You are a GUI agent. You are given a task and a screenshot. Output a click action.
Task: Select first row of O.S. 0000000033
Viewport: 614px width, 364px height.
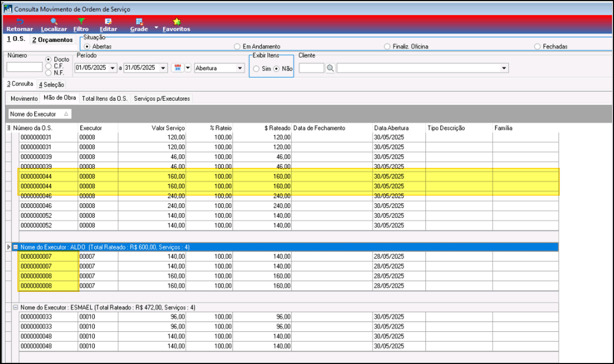(x=289, y=316)
